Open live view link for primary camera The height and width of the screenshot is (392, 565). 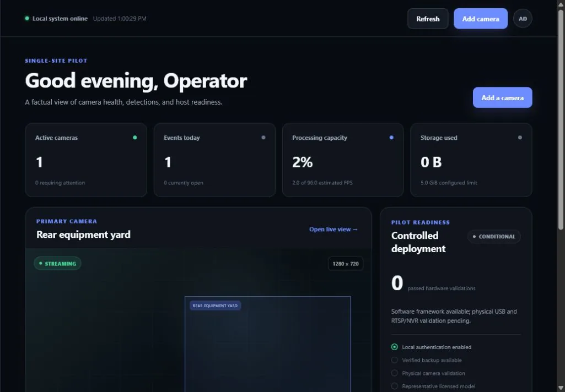(333, 229)
